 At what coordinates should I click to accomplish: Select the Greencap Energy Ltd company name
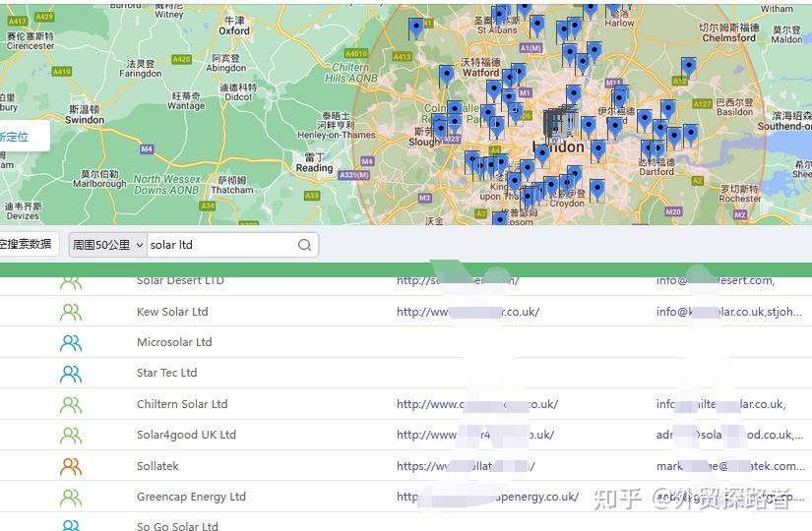[x=191, y=497]
